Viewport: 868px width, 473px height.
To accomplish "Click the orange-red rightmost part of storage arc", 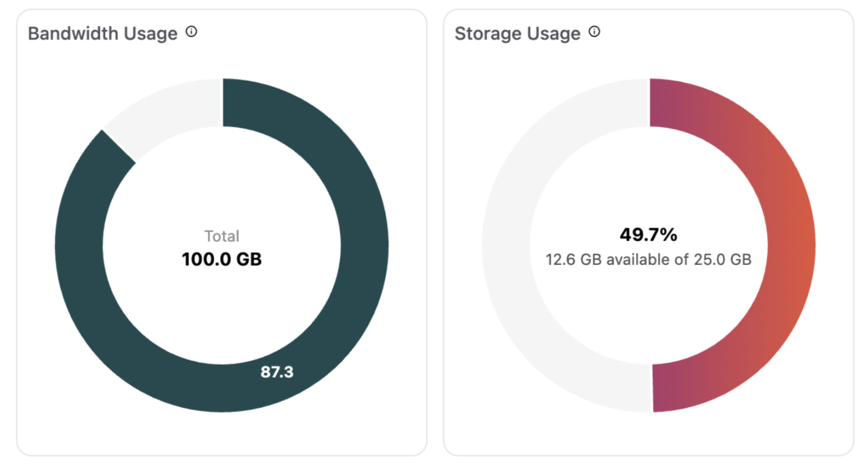I will click(x=791, y=245).
